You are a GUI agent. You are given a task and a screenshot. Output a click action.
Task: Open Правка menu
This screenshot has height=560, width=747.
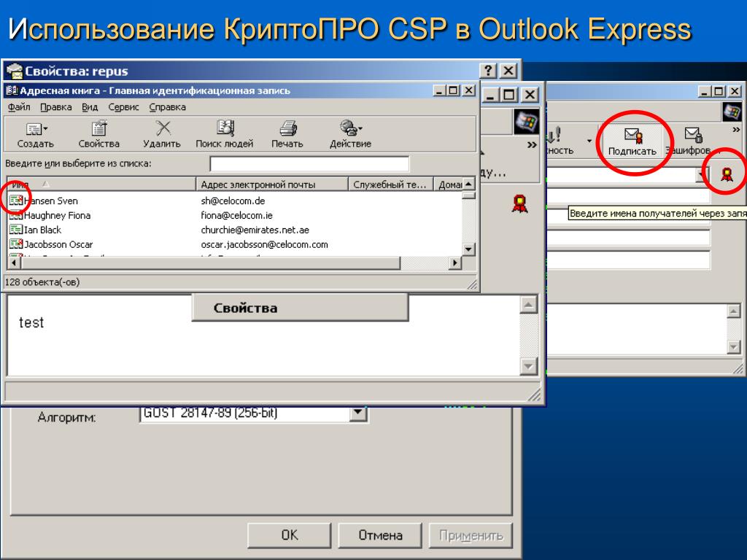(x=55, y=107)
